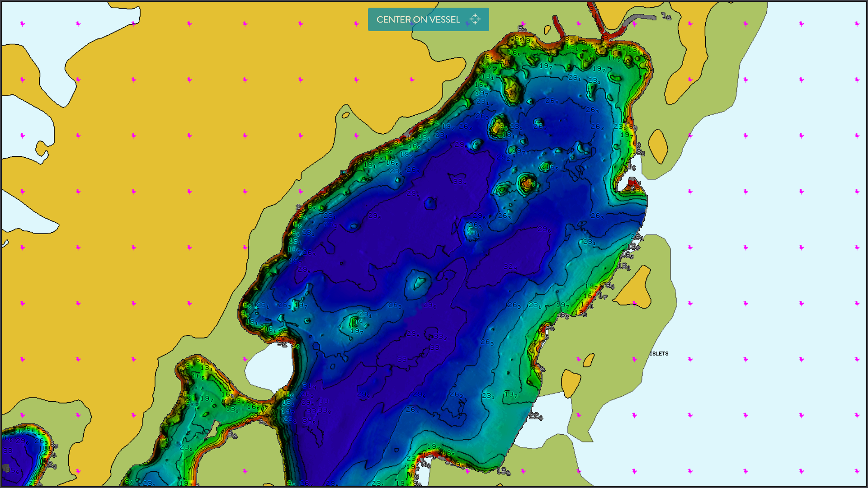The height and width of the screenshot is (488, 868).
Task: Click the 1.2 depth sounding beside breakwater
Action: (666, 17)
